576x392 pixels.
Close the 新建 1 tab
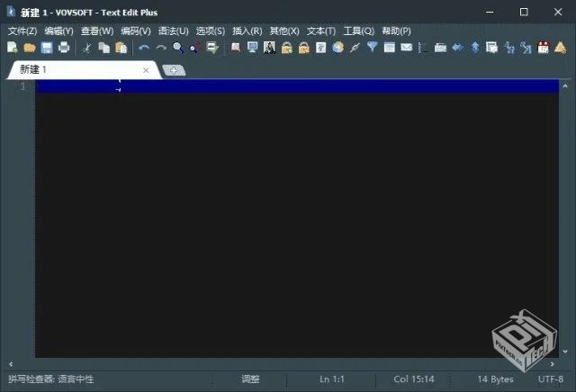click(x=146, y=70)
